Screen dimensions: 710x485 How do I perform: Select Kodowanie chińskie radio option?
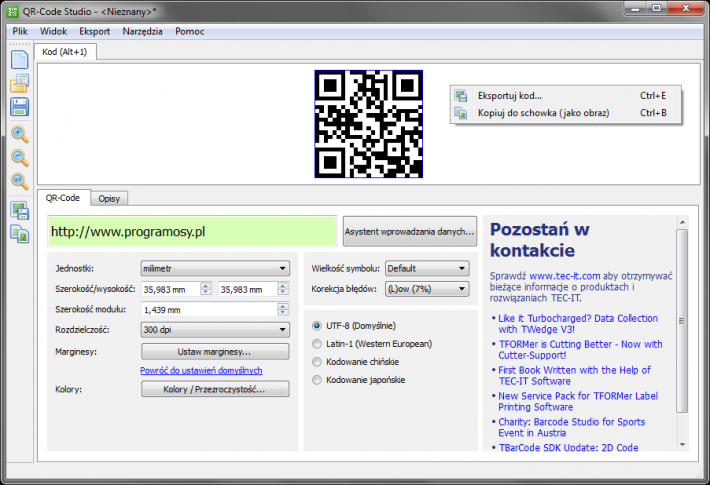pos(317,362)
